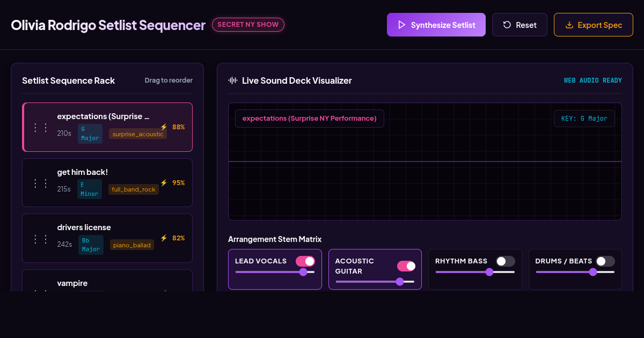Click the Olivia Rodrigo Setlist Sequencer title
The width and height of the screenshot is (644, 338).
point(108,25)
